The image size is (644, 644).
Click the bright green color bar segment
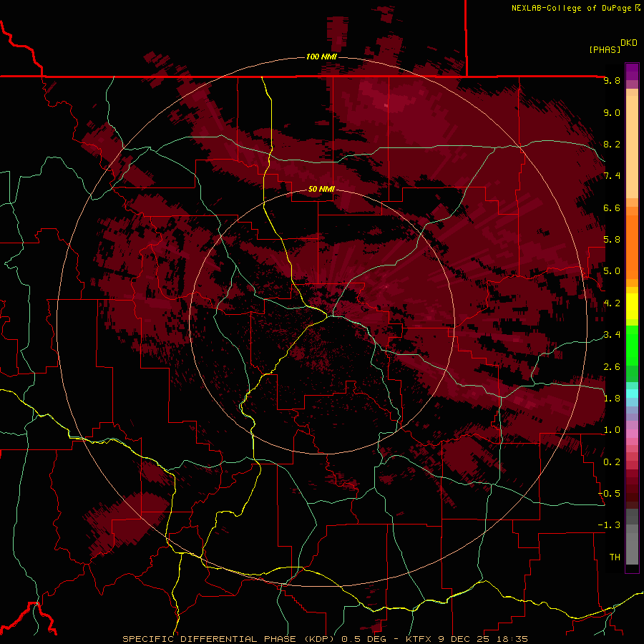coord(632,346)
